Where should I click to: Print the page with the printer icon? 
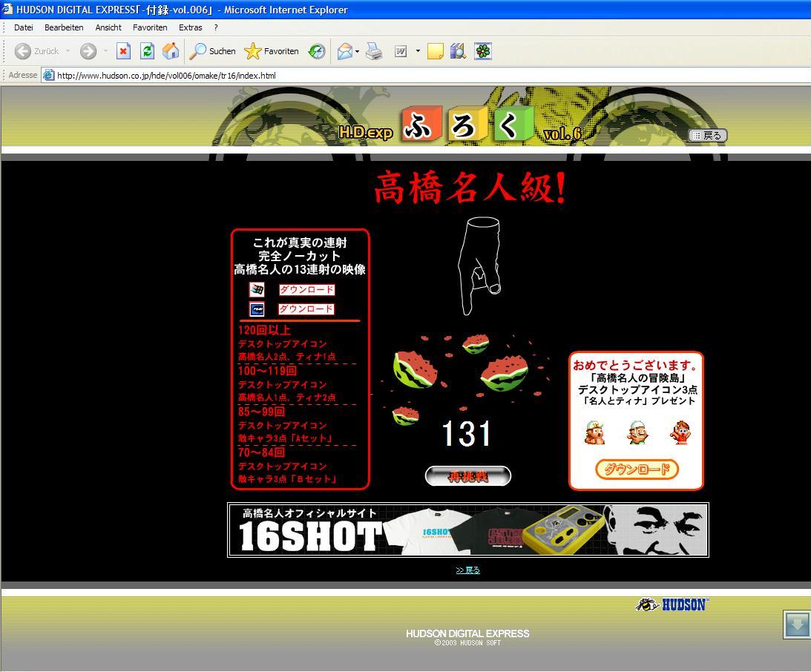click(x=374, y=51)
